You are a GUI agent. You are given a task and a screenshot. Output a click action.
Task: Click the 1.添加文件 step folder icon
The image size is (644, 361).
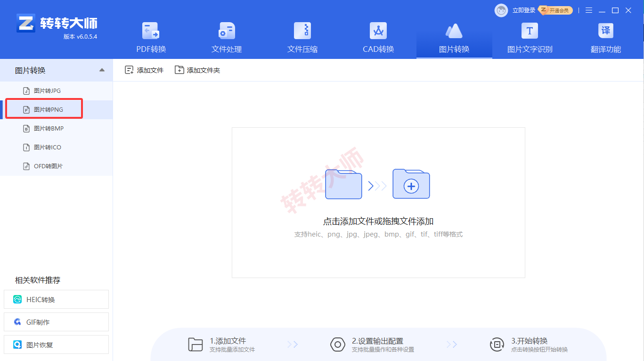195,345
